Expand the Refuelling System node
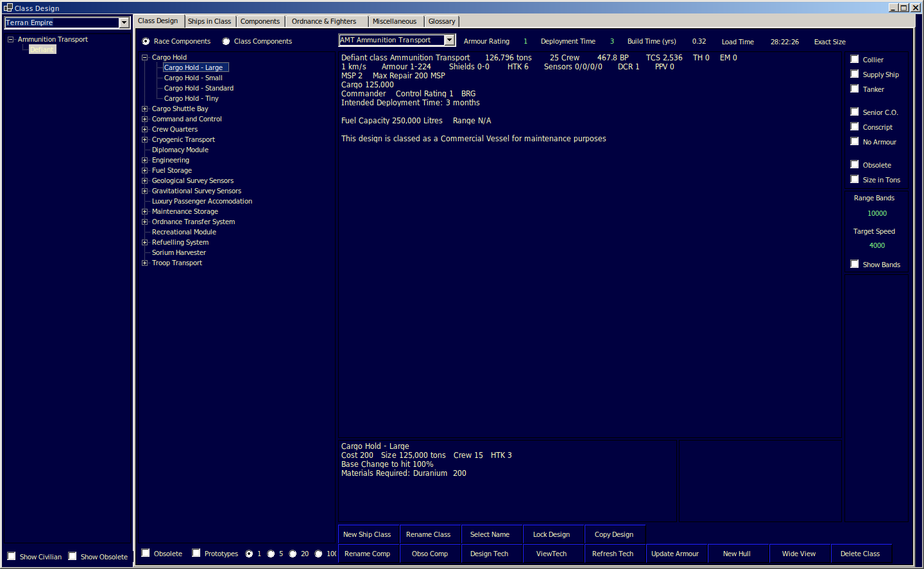The width and height of the screenshot is (924, 569). point(145,242)
